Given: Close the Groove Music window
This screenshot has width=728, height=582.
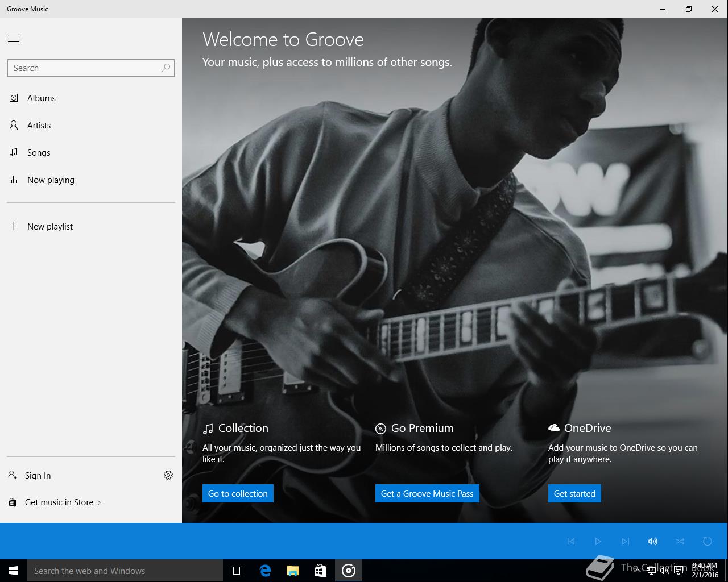Looking at the screenshot, I should coord(715,9).
